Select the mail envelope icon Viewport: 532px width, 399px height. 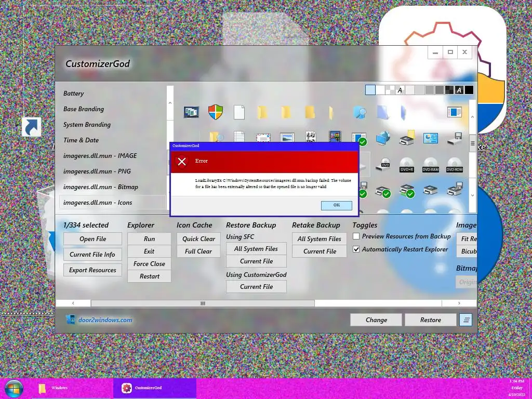coord(263,137)
